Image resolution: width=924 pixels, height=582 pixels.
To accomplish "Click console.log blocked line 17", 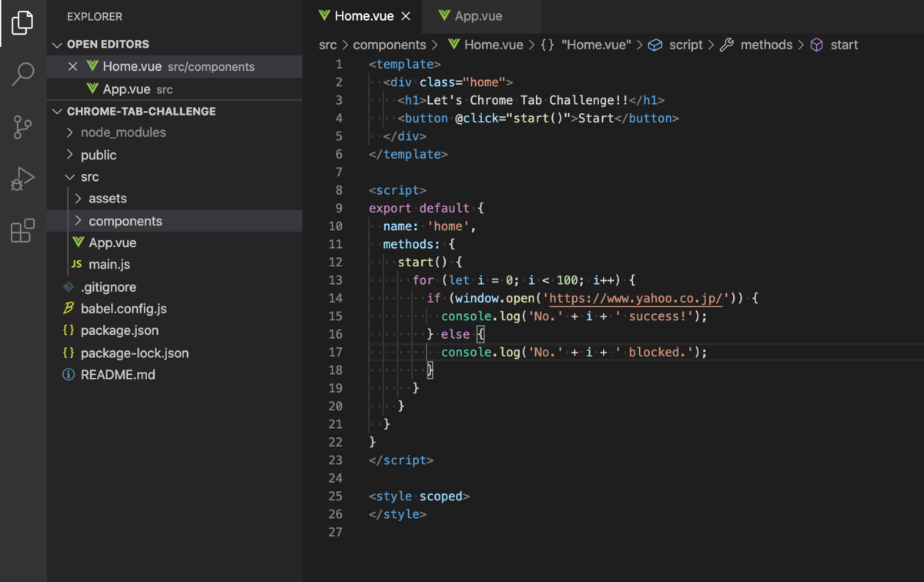I will [x=574, y=352].
